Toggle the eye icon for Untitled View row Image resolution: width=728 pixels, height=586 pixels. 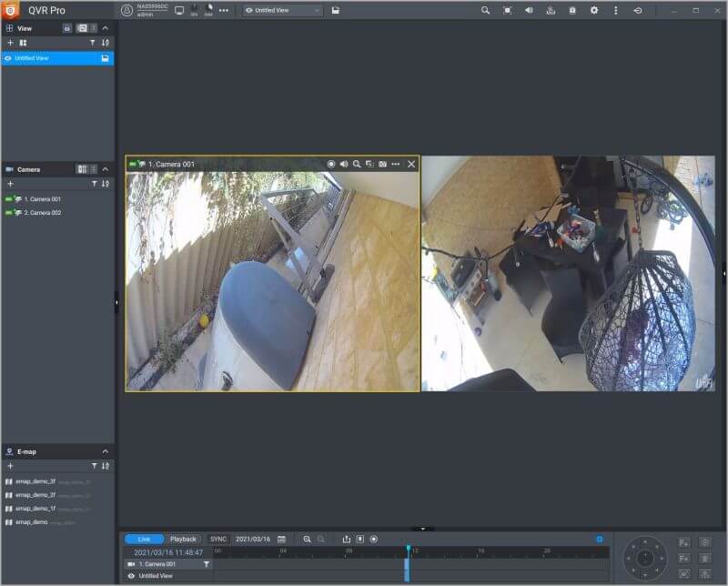tap(131, 576)
